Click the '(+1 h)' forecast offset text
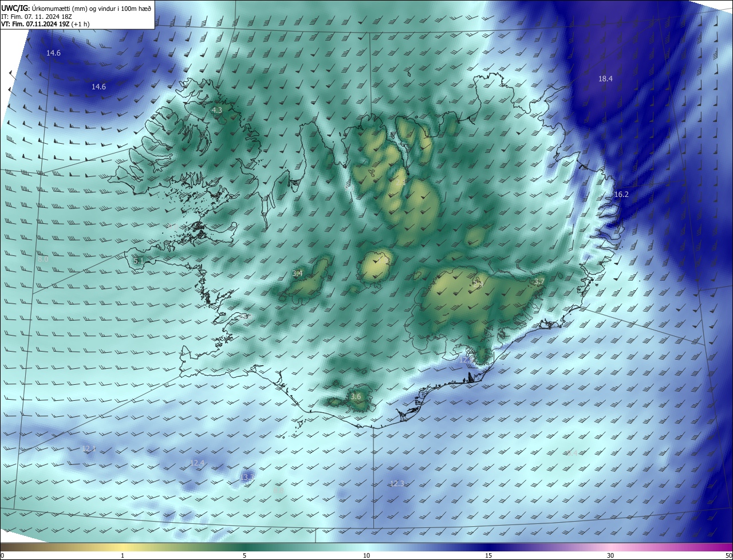Viewport: 733px width, 560px height. pyautogui.click(x=81, y=24)
